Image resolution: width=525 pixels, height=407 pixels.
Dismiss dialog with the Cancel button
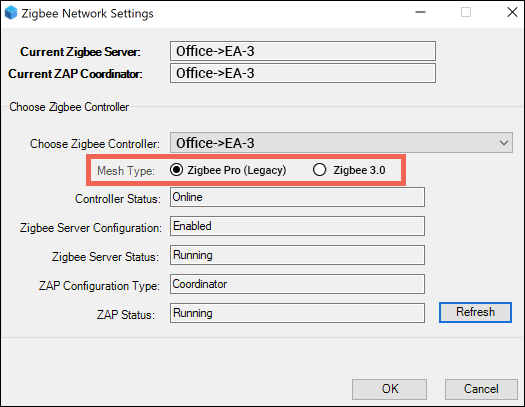pyautogui.click(x=481, y=389)
